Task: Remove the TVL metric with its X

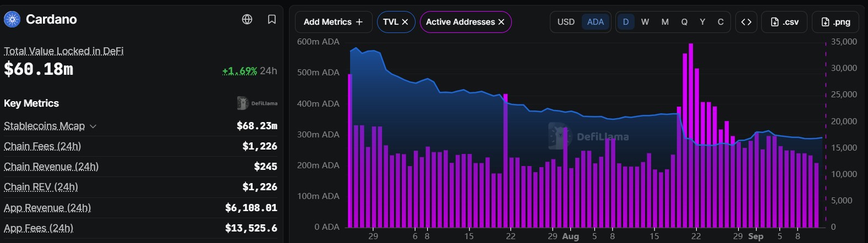Action: 405,22
